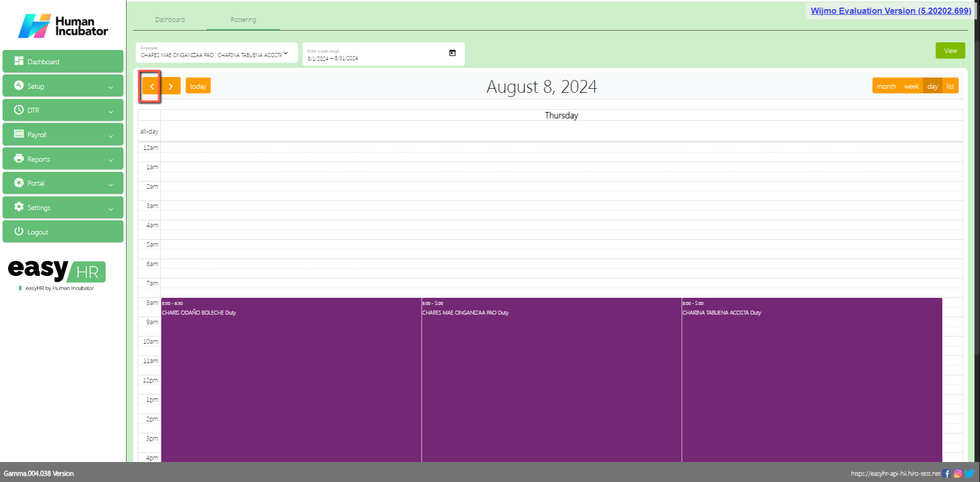Click the all-day row label
The image size is (980, 482).
pyautogui.click(x=149, y=131)
